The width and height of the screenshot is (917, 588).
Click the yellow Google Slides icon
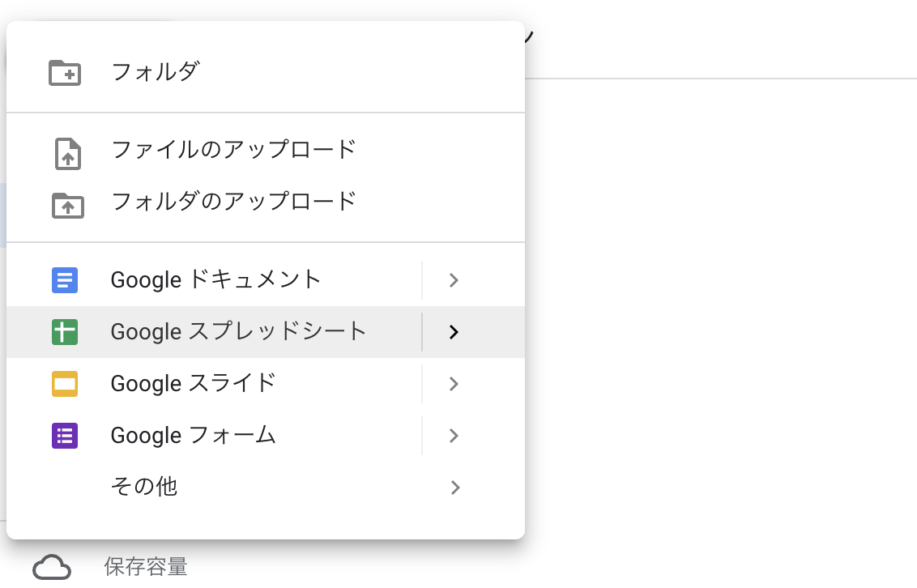point(65,384)
